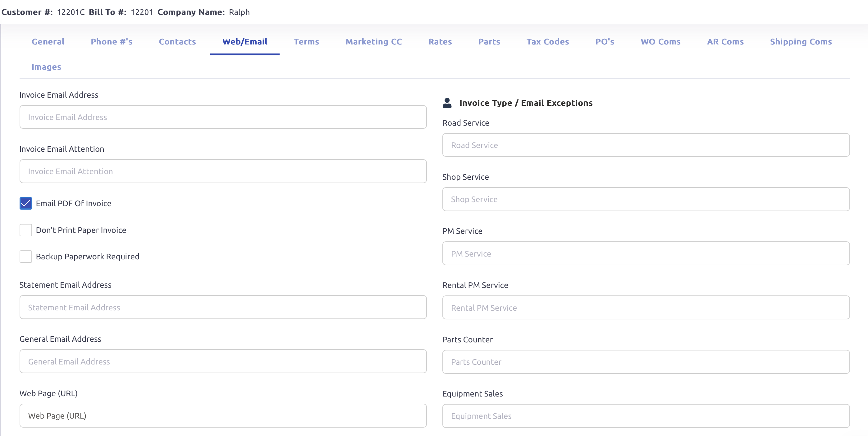Viewport: 868px width, 436px height.
Task: View the Images tab
Action: tap(46, 67)
